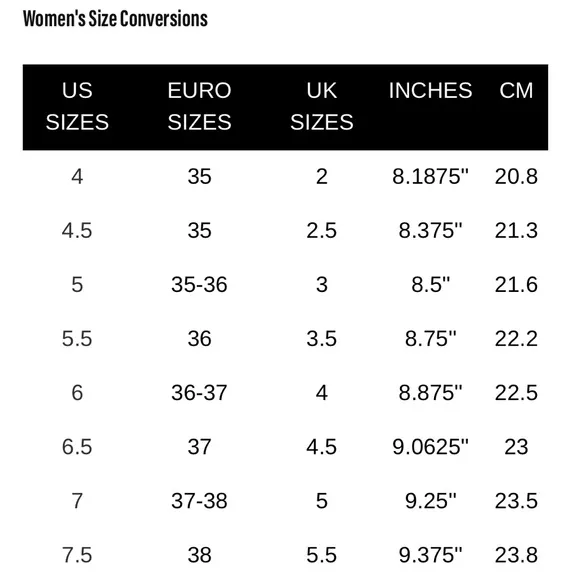
Task: Select the EURO SIZES column header
Action: point(199,106)
